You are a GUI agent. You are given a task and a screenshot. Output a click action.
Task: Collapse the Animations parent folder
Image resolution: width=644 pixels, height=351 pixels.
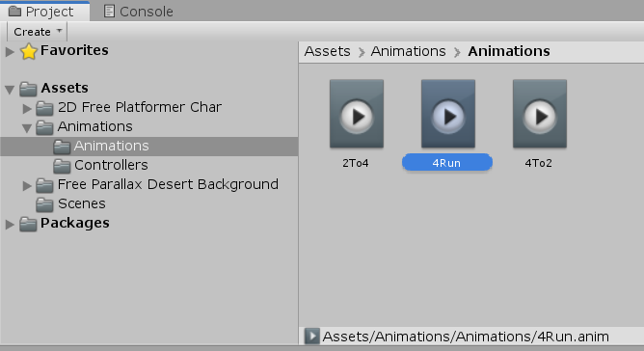click(x=27, y=128)
